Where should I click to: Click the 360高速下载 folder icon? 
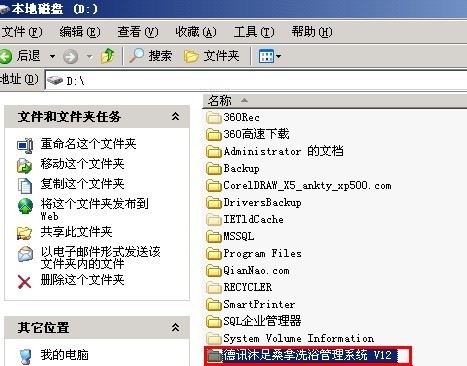pos(214,135)
